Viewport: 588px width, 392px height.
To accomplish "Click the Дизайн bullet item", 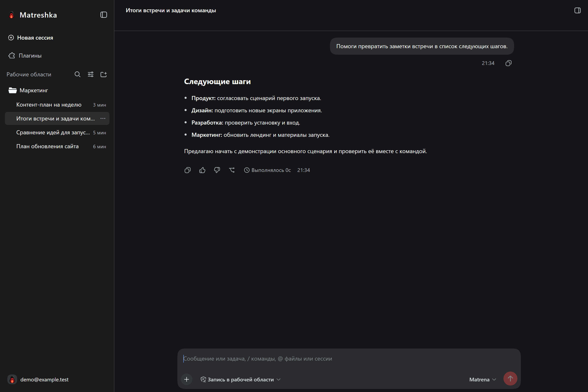I will pos(257,110).
